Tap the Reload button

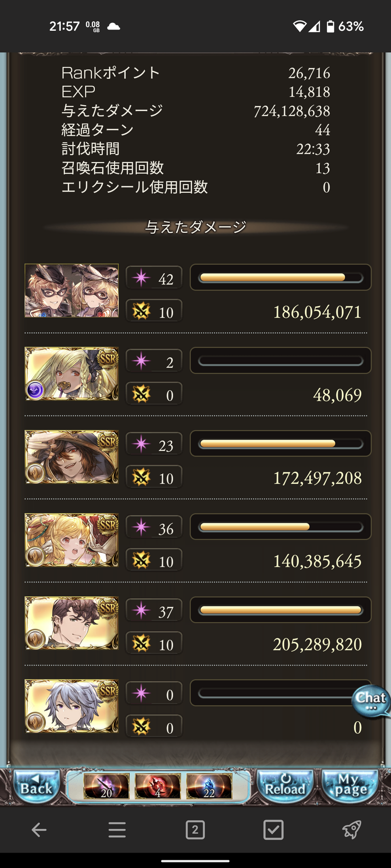[285, 786]
